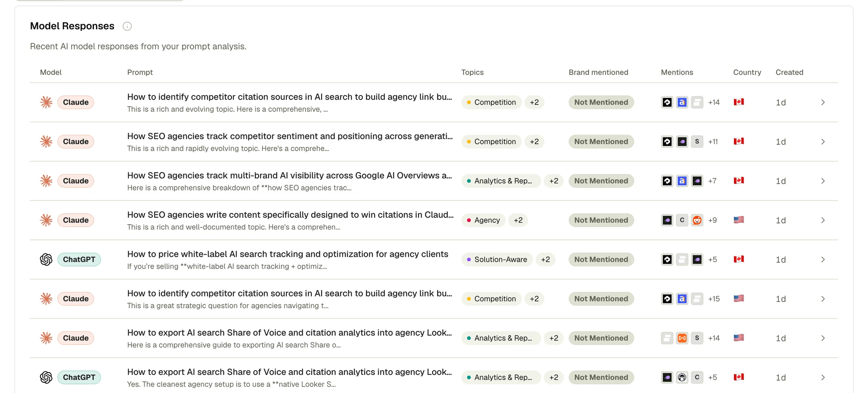This screenshot has height=393, width=868.
Task: Click ChatGPT model badge in white-label pricing row
Action: 79,260
